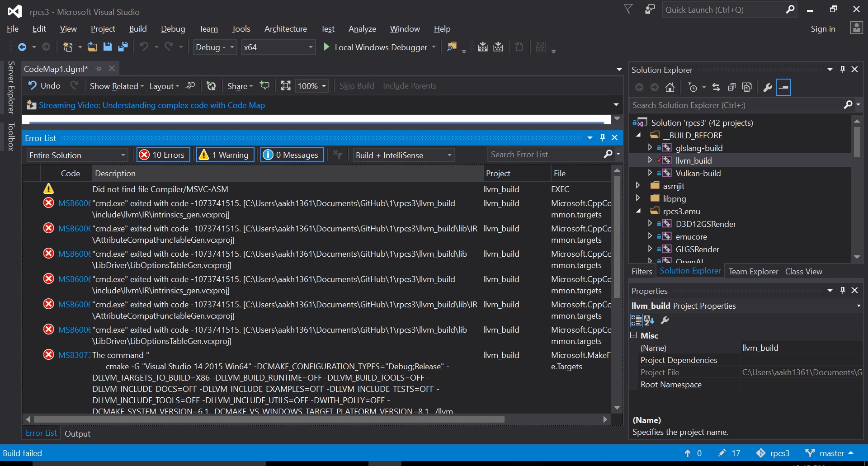Click Home icon in Solution Explorer
This screenshot has height=466, width=868.
click(670, 87)
